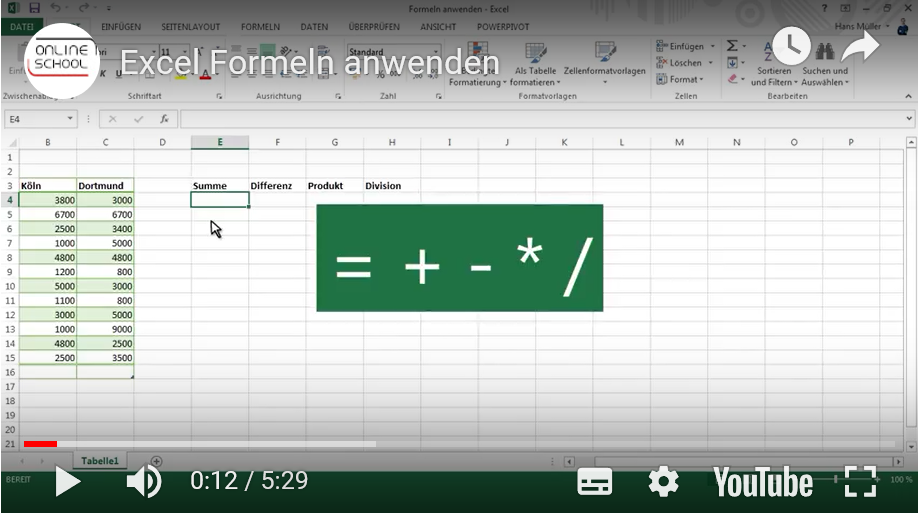
Task: Select cell with value 9000
Action: [105, 329]
